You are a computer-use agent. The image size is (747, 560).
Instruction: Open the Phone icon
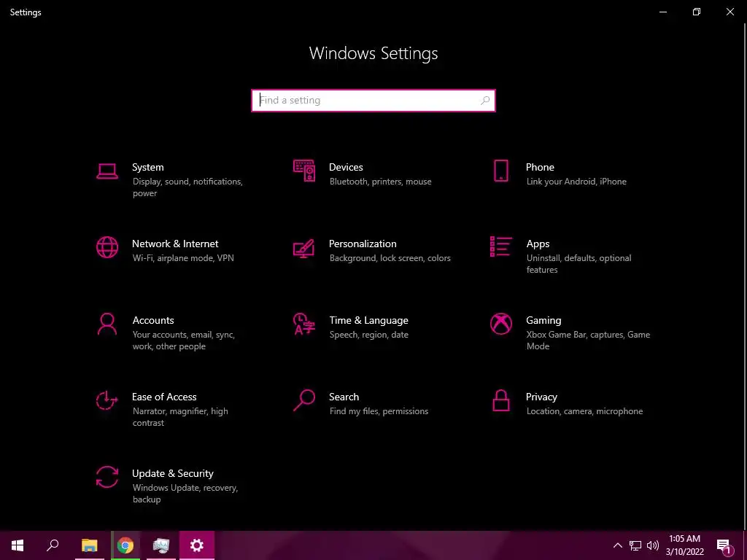(500, 171)
